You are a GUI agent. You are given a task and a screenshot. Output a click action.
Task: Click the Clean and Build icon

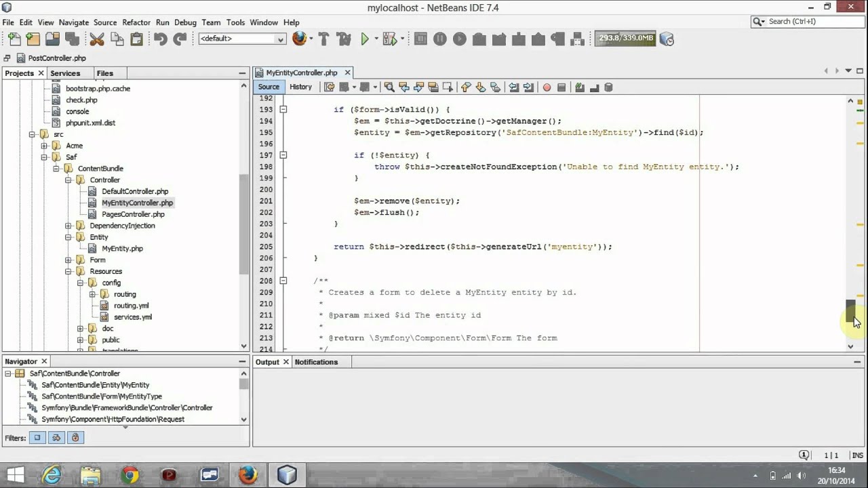(344, 39)
